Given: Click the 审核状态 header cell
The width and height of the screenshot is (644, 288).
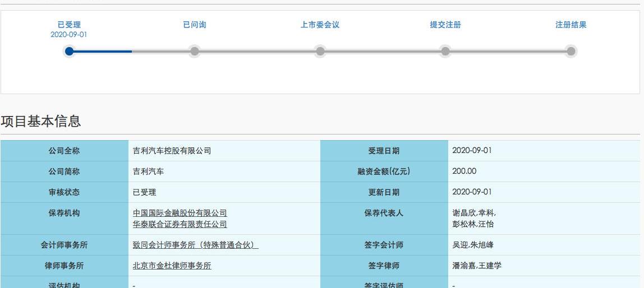Looking at the screenshot, I should pos(64,192).
